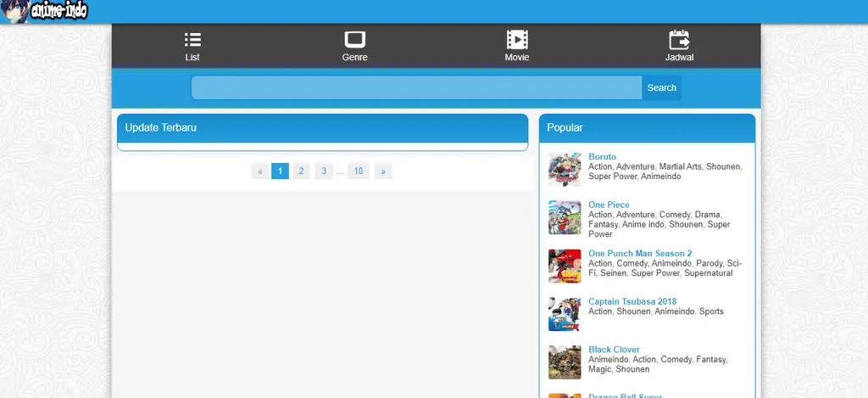The image size is (868, 398).
Task: Focus the anime search input field
Action: (x=416, y=87)
